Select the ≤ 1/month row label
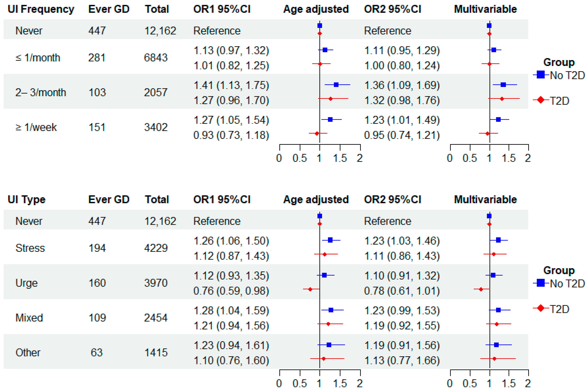 38,58
